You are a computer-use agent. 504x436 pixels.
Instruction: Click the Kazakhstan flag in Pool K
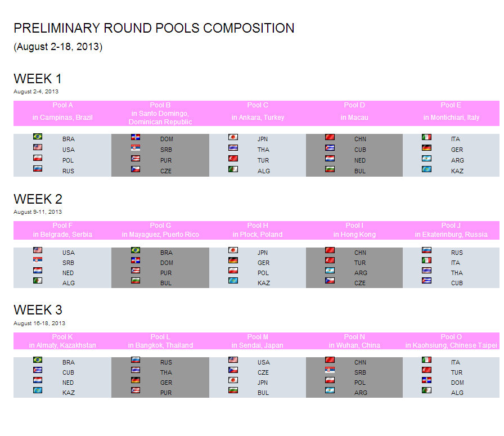[38, 390]
